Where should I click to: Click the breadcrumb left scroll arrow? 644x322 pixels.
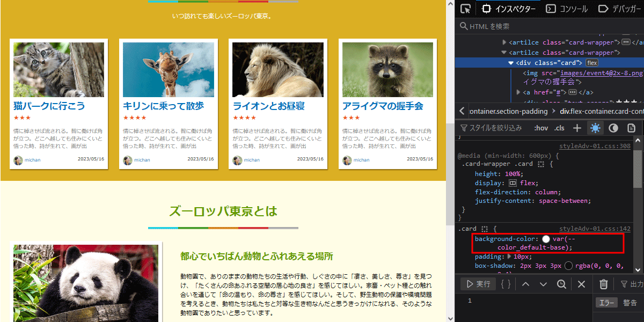(462, 111)
